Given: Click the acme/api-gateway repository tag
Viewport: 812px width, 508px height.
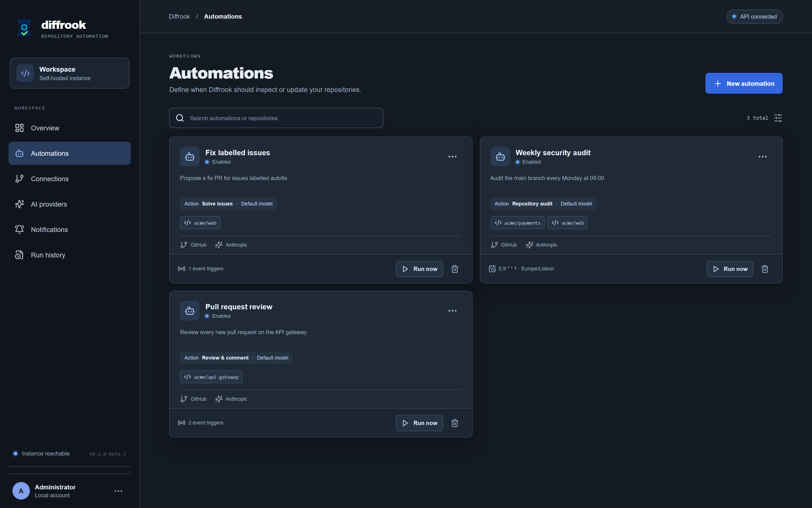Looking at the screenshot, I should pyautogui.click(x=211, y=377).
